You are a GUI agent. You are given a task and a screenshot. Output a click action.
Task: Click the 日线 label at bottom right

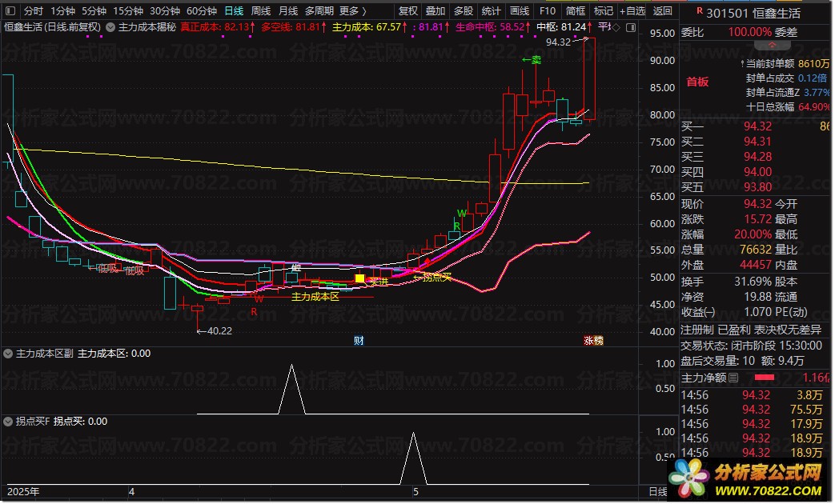[x=657, y=492]
